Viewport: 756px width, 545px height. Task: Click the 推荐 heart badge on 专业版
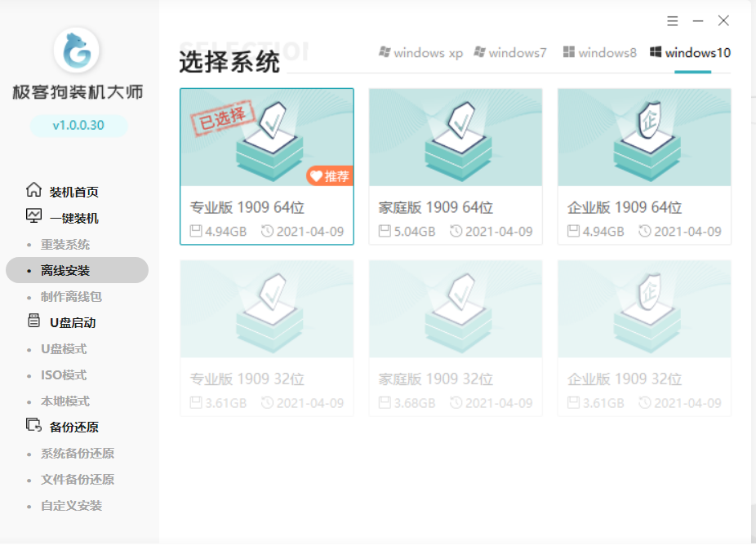[x=330, y=176]
